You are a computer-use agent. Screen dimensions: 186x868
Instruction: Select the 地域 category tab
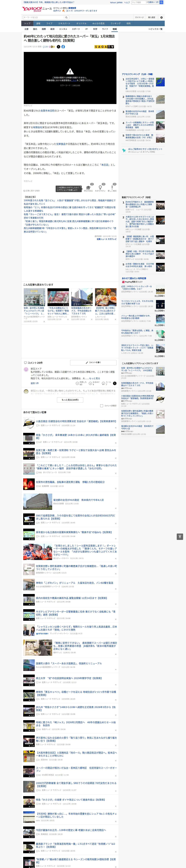click(x=114, y=29)
